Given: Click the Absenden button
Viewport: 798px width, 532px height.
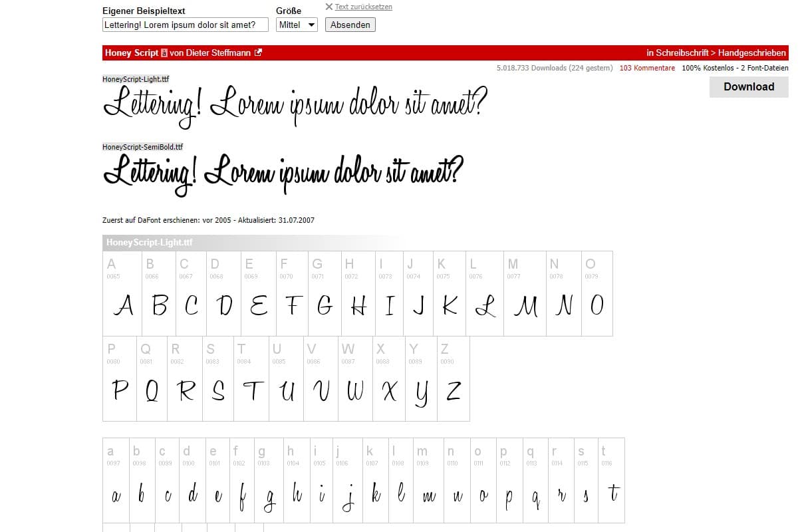Looking at the screenshot, I should point(350,25).
